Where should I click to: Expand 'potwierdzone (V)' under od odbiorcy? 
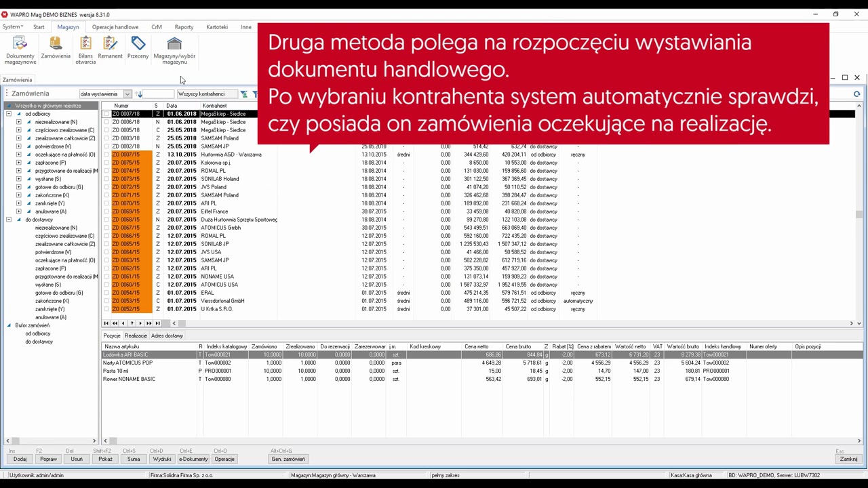(x=18, y=146)
